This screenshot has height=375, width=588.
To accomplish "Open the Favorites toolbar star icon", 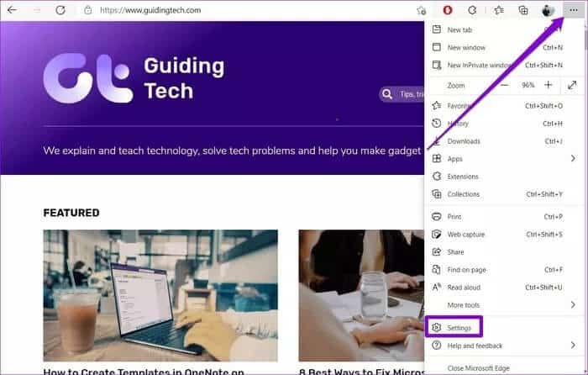I will click(498, 10).
